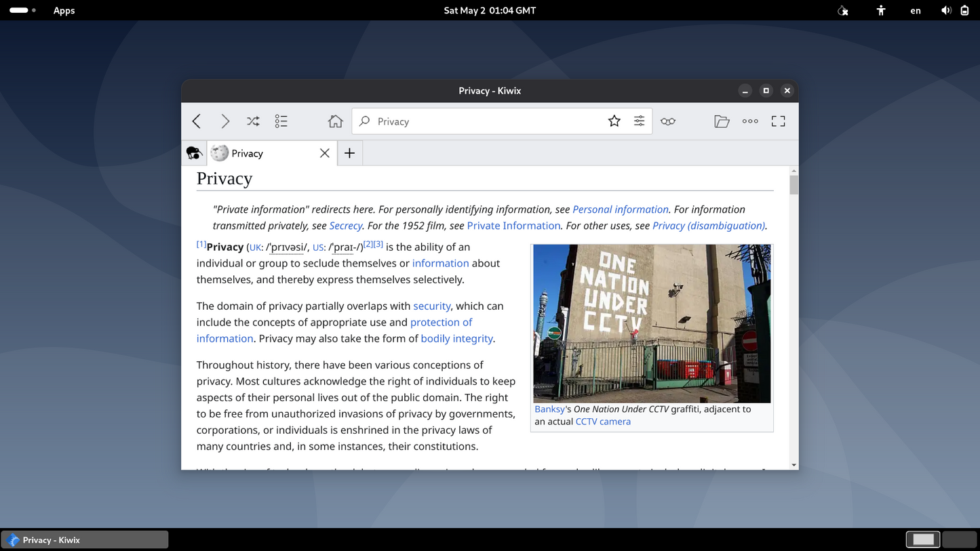This screenshot has height=551, width=980.
Task: Open Privacy (disambiguation) link
Action: pos(709,226)
